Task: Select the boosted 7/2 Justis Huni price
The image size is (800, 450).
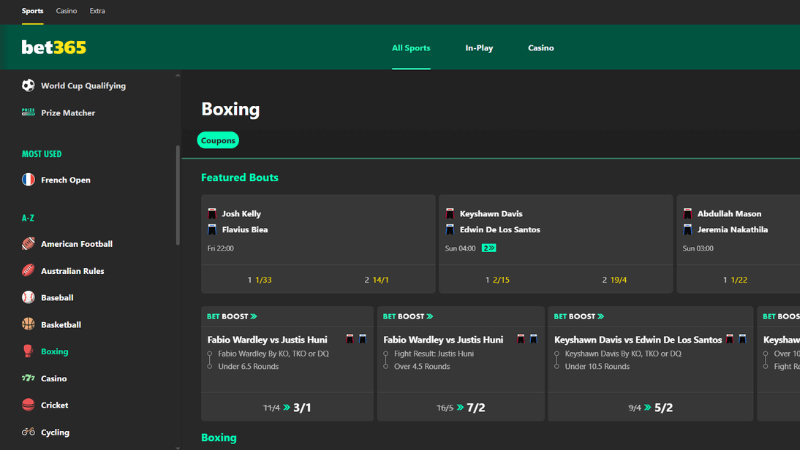Action: (461, 407)
